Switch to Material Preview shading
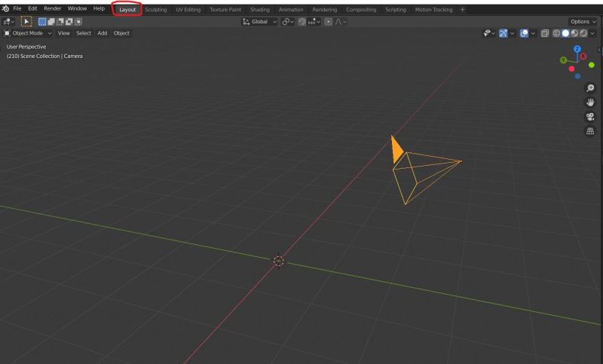Viewport: 603px width, 364px height. pyautogui.click(x=574, y=33)
